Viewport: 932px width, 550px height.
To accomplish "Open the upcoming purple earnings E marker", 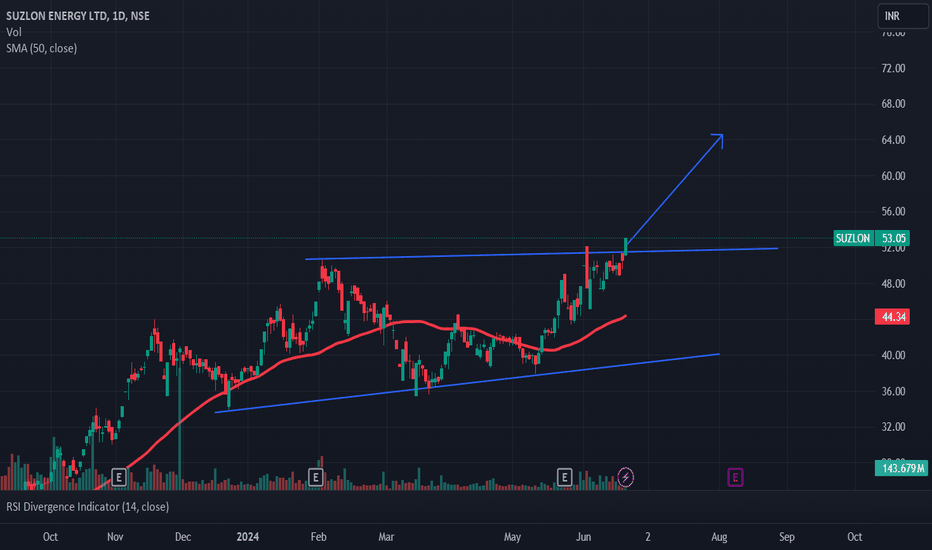I will click(x=735, y=477).
